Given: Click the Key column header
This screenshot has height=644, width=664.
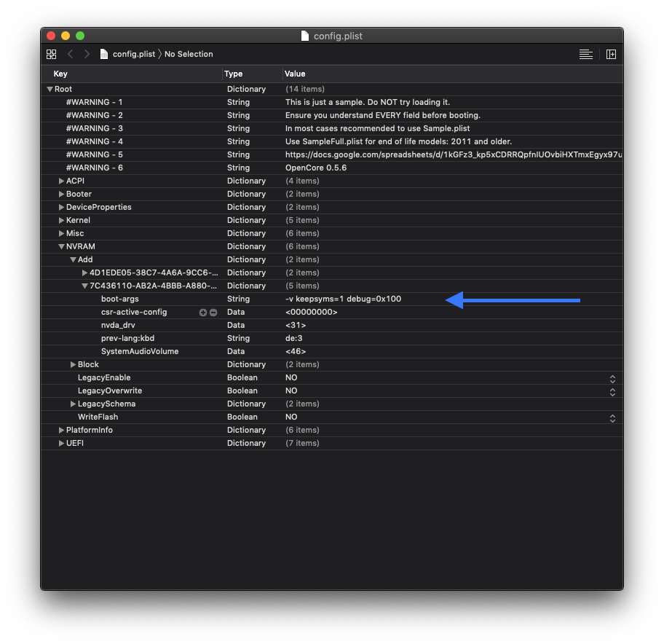Looking at the screenshot, I should [61, 74].
